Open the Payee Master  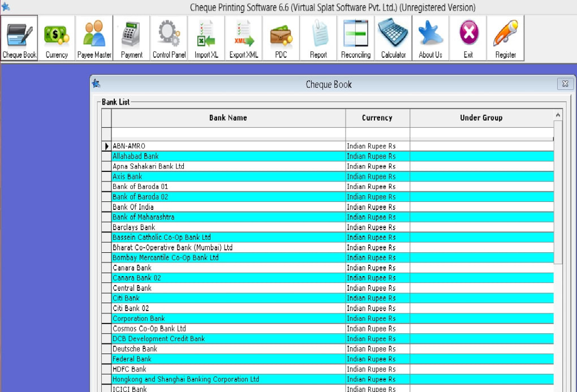pyautogui.click(x=93, y=37)
